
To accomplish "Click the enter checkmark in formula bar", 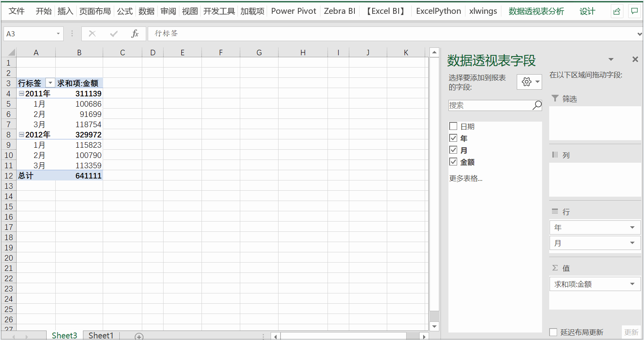I will (114, 34).
